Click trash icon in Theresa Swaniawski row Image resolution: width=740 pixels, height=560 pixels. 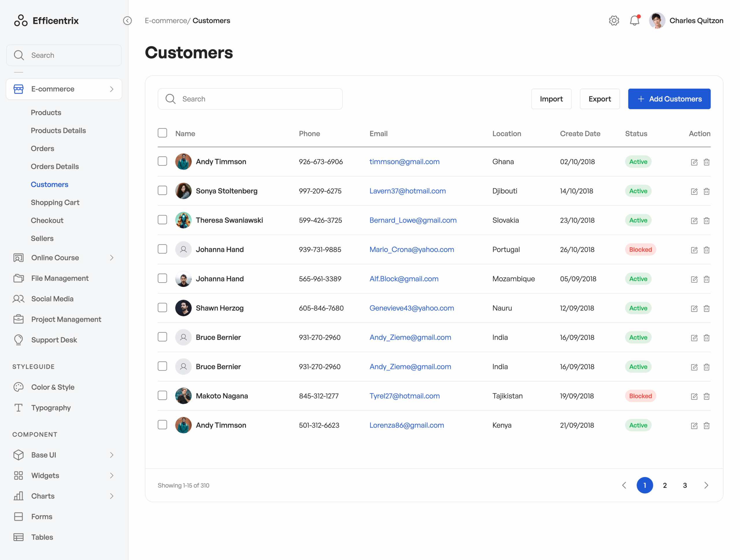pos(706,221)
